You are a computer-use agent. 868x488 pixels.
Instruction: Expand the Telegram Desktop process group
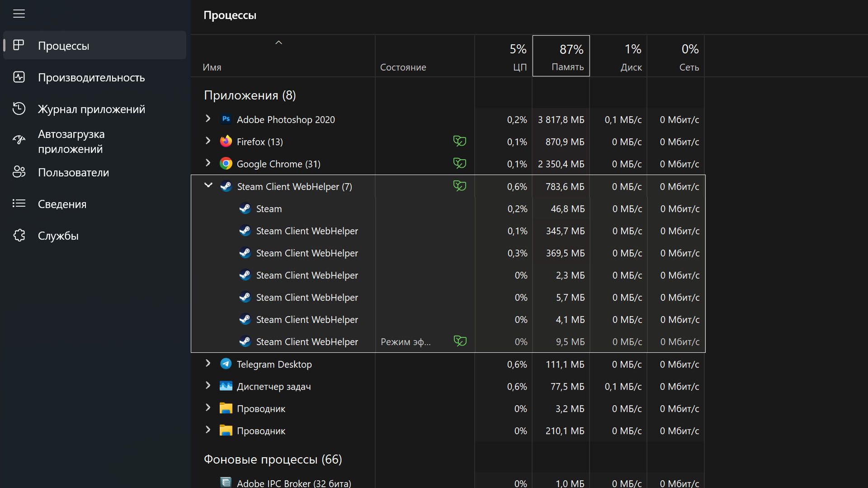pyautogui.click(x=208, y=363)
